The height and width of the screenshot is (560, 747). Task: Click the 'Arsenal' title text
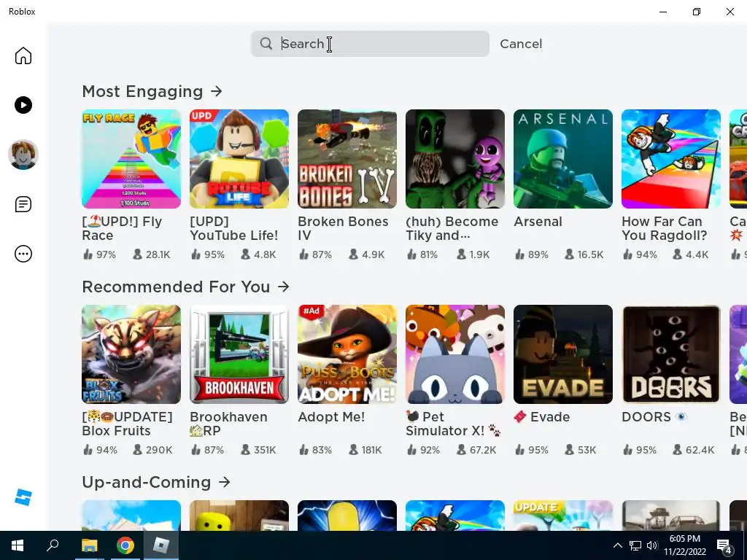click(538, 222)
